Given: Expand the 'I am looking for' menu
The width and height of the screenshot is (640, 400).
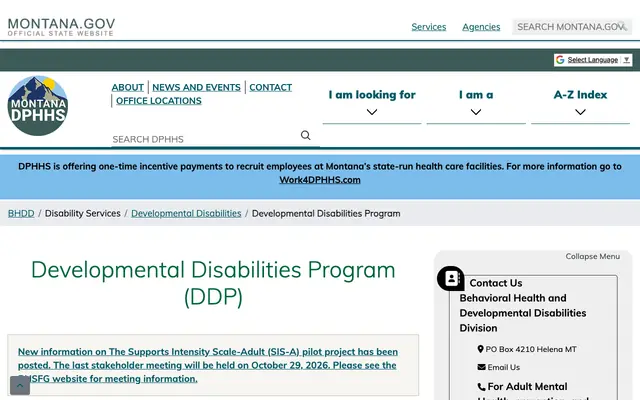Looking at the screenshot, I should [372, 102].
